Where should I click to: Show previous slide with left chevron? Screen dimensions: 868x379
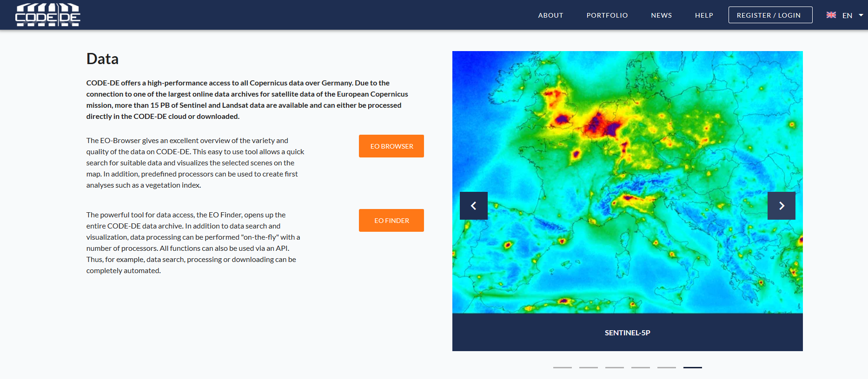click(473, 206)
